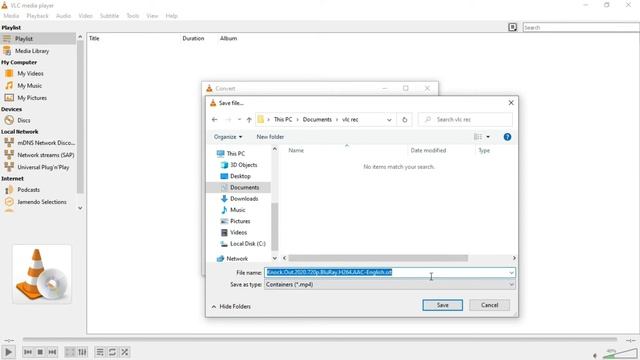Select Desktop in folder tree

tap(236, 176)
